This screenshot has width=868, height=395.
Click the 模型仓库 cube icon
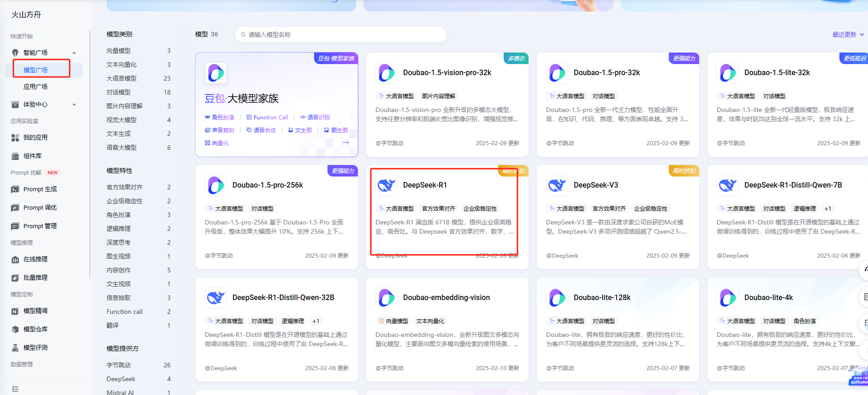(x=15, y=330)
